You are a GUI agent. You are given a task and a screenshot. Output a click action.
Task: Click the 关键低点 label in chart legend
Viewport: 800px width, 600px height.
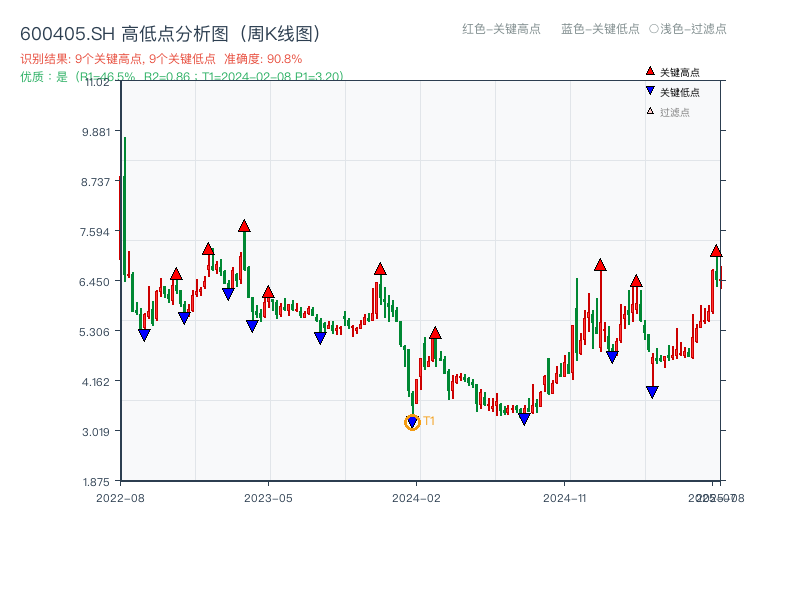pyautogui.click(x=680, y=92)
